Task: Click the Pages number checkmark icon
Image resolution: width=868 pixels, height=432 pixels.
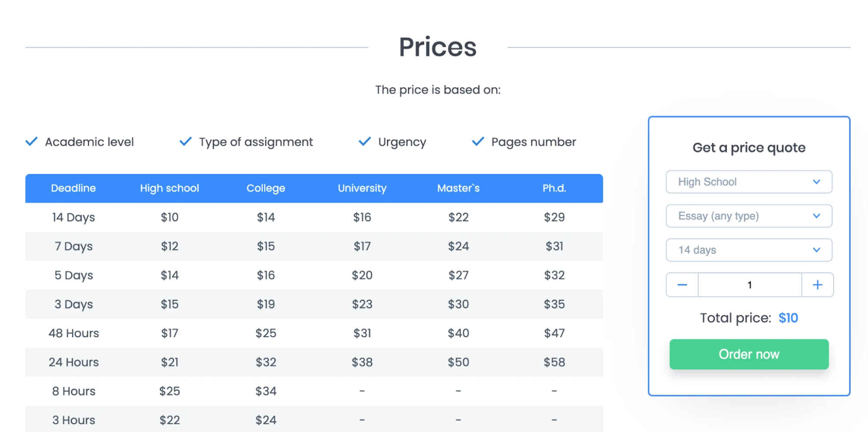Action: [478, 141]
